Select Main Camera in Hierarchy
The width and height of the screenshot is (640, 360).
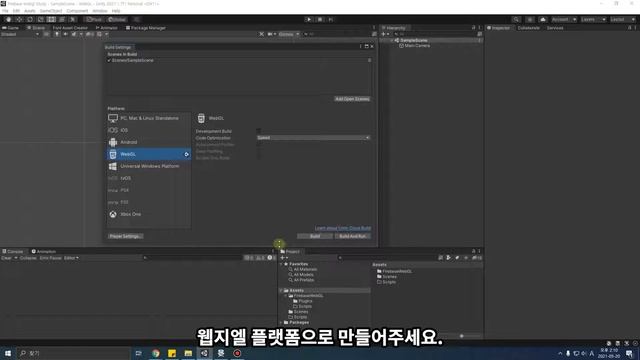coord(414,46)
